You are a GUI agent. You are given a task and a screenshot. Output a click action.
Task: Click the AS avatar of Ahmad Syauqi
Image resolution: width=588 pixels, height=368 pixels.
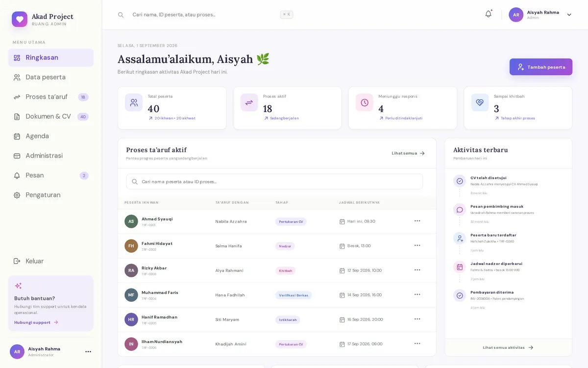[131, 221]
